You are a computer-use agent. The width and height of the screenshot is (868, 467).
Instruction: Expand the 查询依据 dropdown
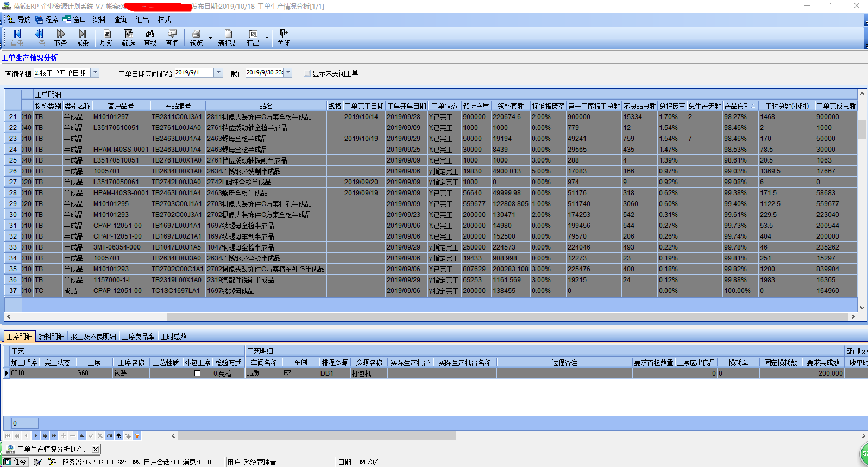pos(95,72)
